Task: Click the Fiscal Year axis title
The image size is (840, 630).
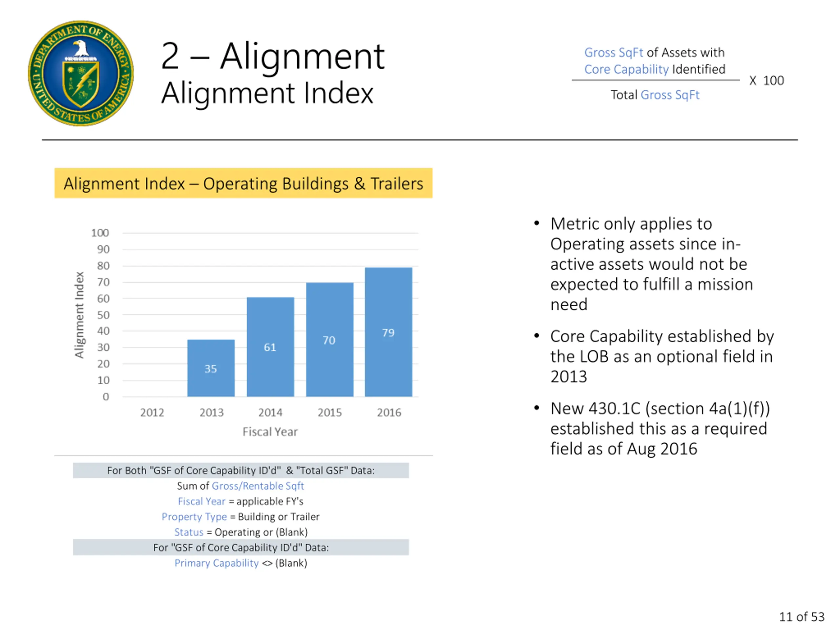Action: coord(270,432)
